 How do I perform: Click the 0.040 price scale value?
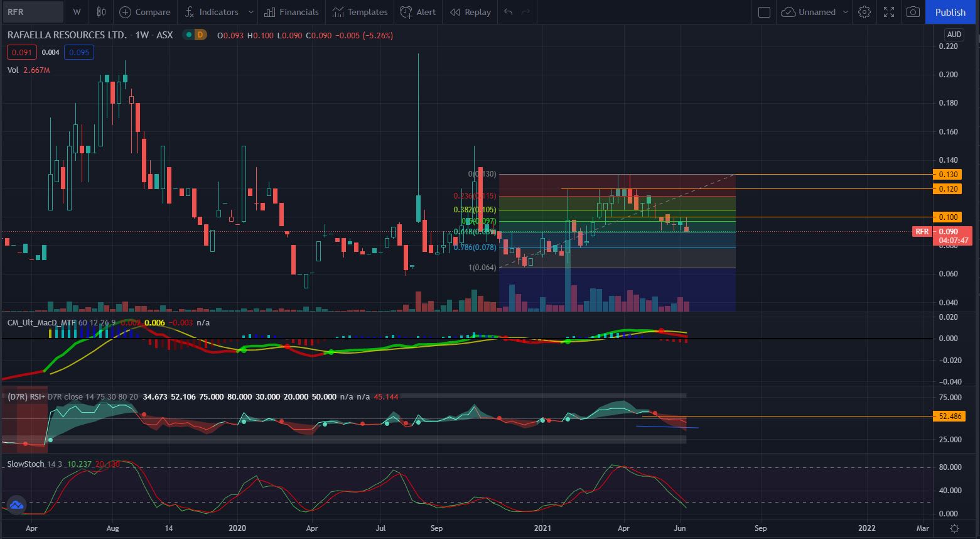point(949,302)
